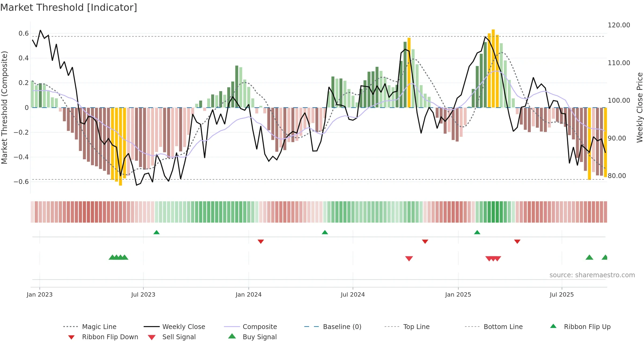
Task: Click the yellow bar at the October 2024 peak
Action: point(409,73)
